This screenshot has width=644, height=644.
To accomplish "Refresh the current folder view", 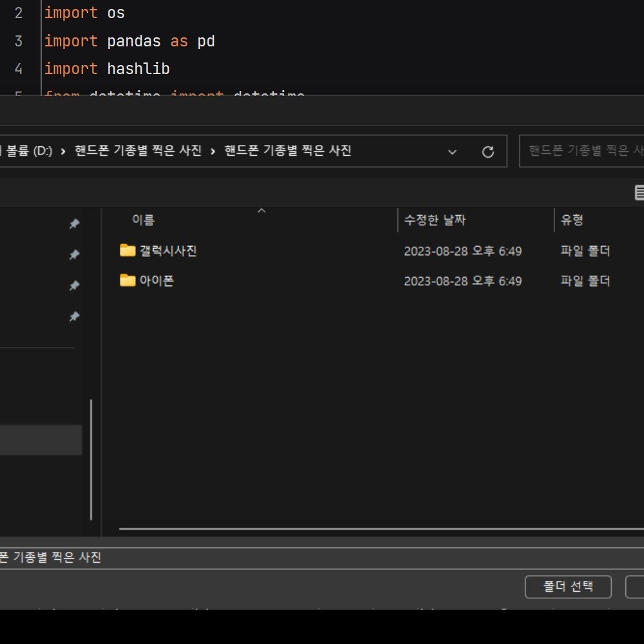I will 488,151.
